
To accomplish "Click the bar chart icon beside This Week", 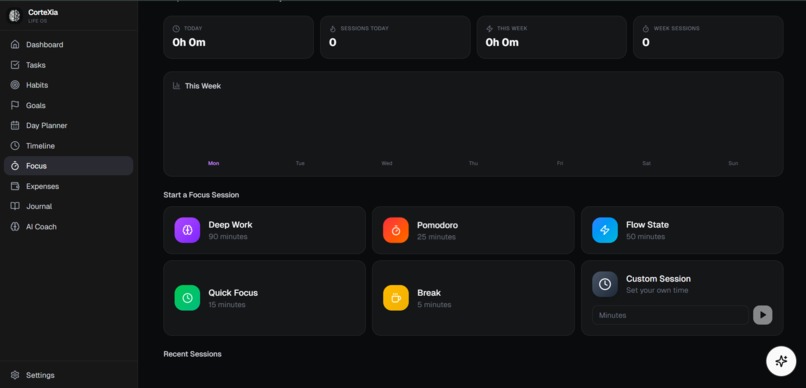I will click(176, 86).
